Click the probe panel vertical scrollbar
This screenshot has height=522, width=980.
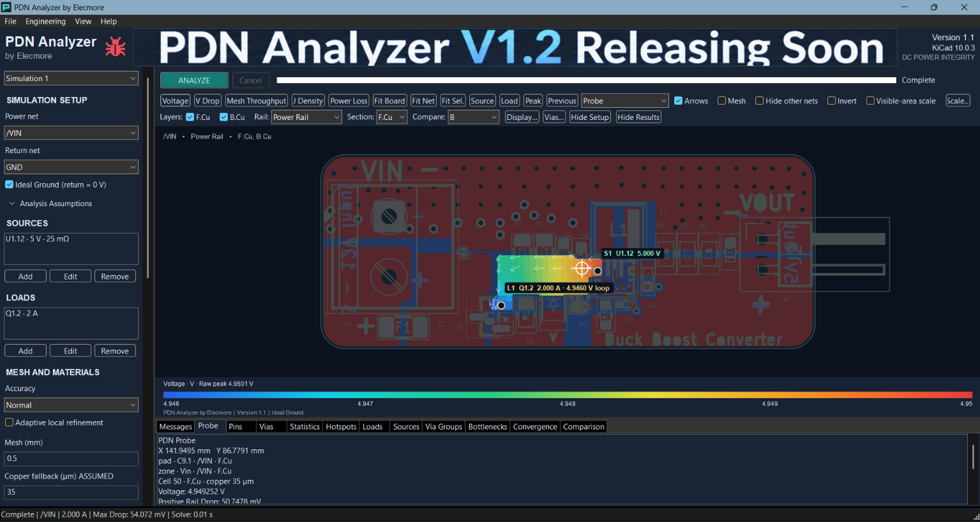tap(973, 456)
